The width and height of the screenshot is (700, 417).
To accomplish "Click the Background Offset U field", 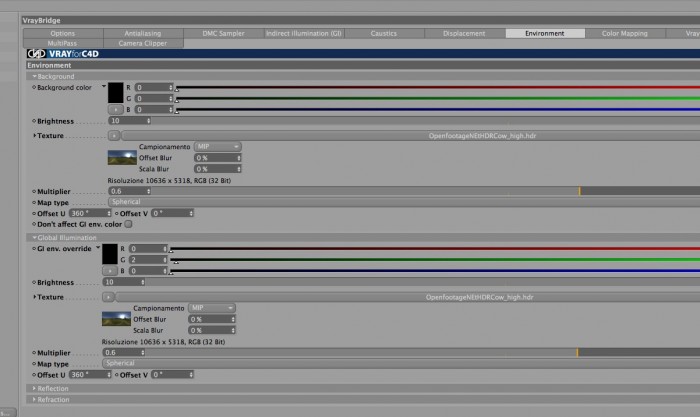I will (x=90, y=213).
